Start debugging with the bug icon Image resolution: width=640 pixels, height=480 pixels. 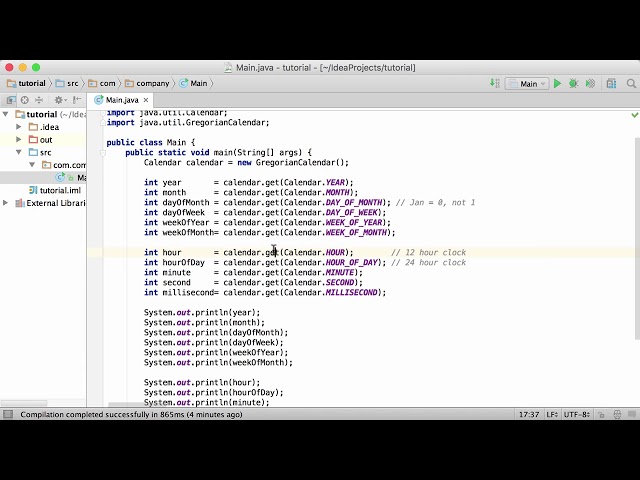coord(573,84)
